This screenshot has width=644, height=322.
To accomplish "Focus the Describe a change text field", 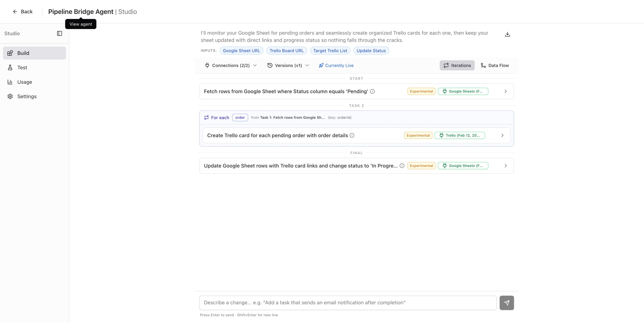I will pos(348,303).
